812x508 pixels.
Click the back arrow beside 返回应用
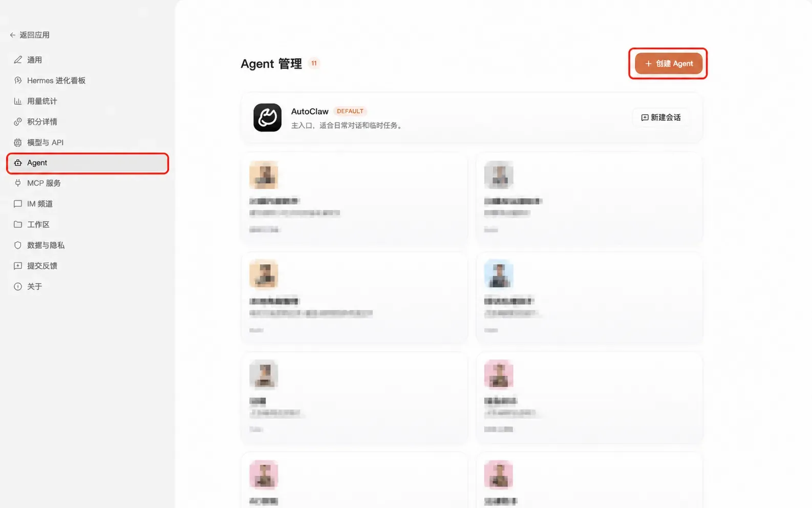[12, 35]
